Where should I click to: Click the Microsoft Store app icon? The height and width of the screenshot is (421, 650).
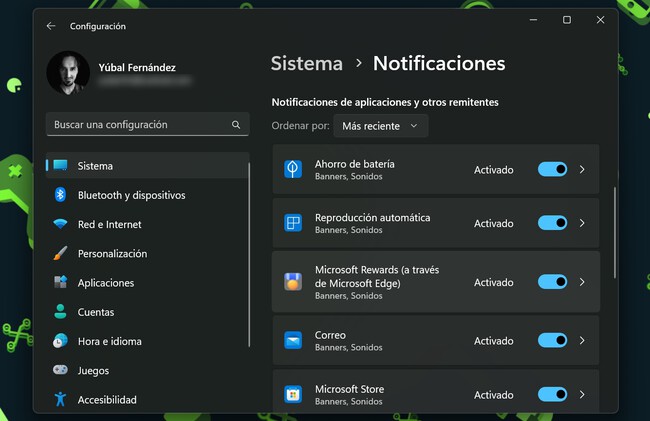[x=293, y=394]
